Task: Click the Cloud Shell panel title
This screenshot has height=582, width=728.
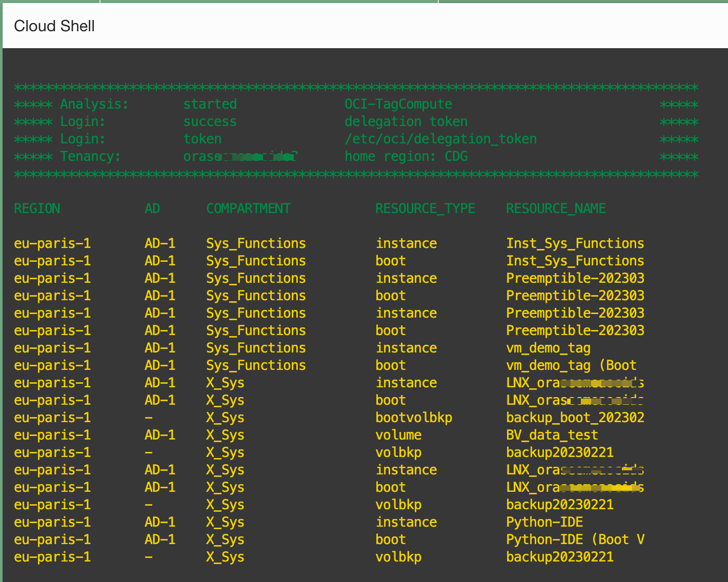Action: point(54,26)
